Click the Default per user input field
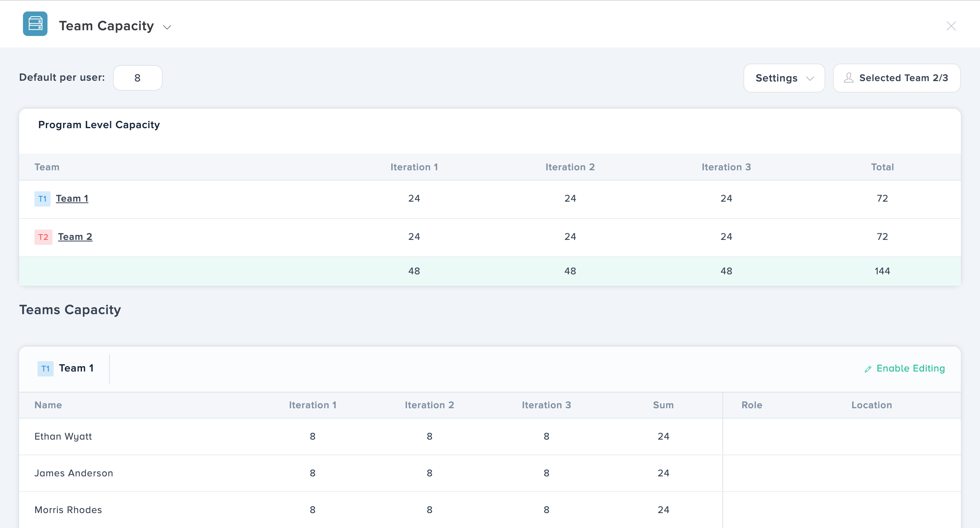Viewport: 980px width, 528px height. (138, 78)
